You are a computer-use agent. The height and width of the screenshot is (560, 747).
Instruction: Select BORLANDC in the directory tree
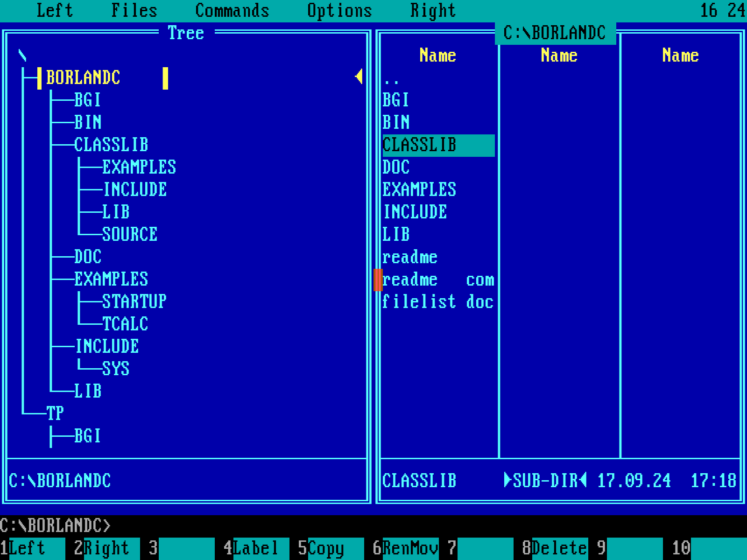(x=84, y=78)
